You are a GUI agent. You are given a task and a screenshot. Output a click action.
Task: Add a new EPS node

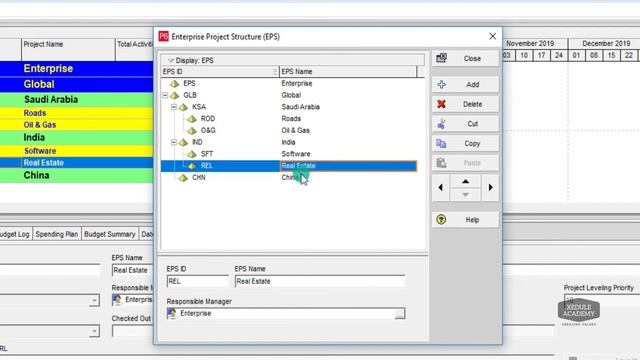click(x=465, y=84)
